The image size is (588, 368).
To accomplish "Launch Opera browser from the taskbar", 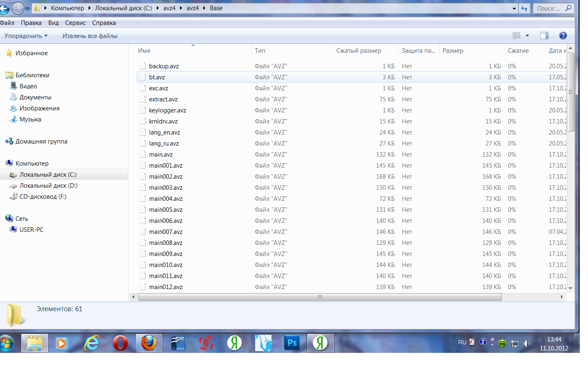I will (120, 343).
